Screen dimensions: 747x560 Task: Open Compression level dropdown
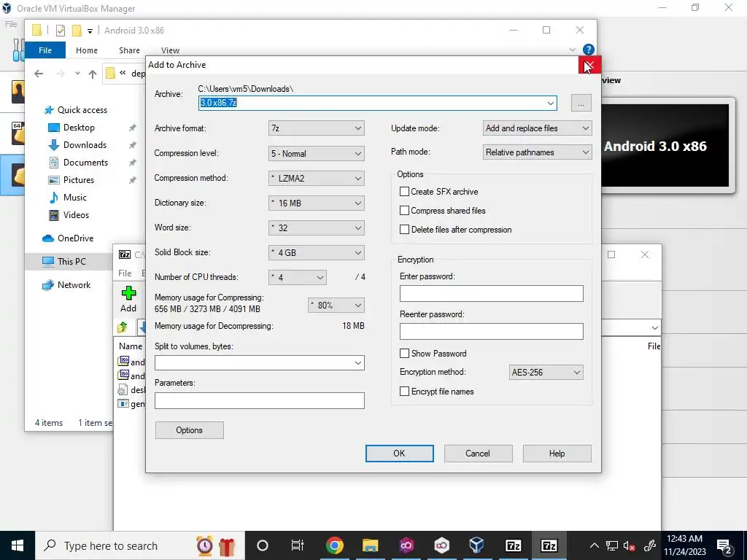click(317, 153)
